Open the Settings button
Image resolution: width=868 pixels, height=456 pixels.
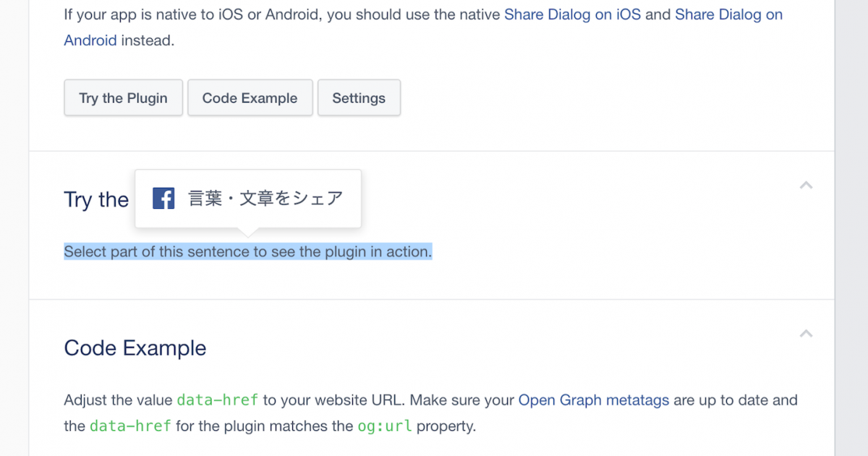[359, 98]
